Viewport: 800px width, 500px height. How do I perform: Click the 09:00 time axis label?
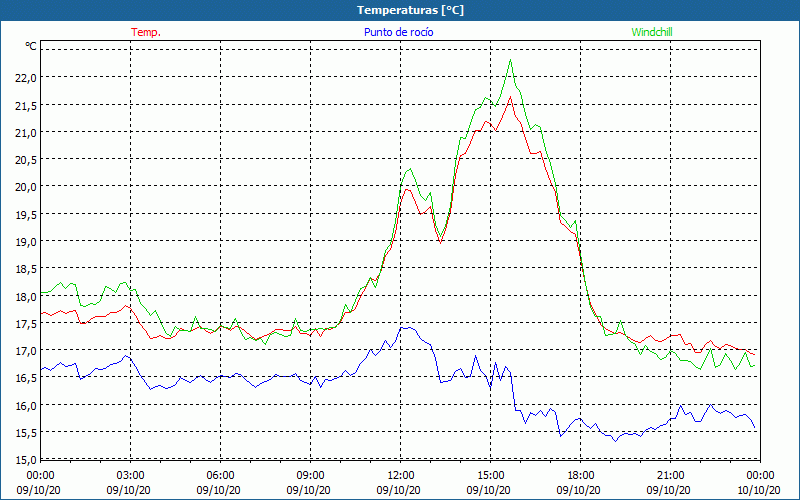pos(310,476)
